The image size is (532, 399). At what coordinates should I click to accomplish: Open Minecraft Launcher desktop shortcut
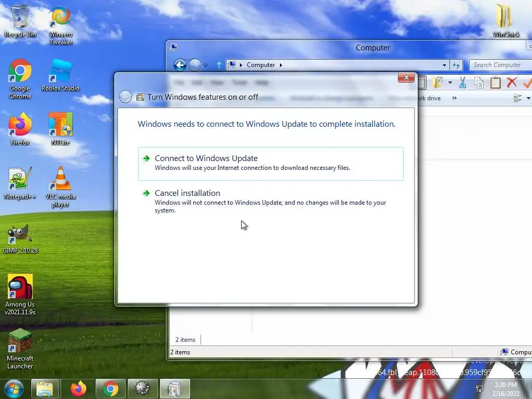[20, 349]
